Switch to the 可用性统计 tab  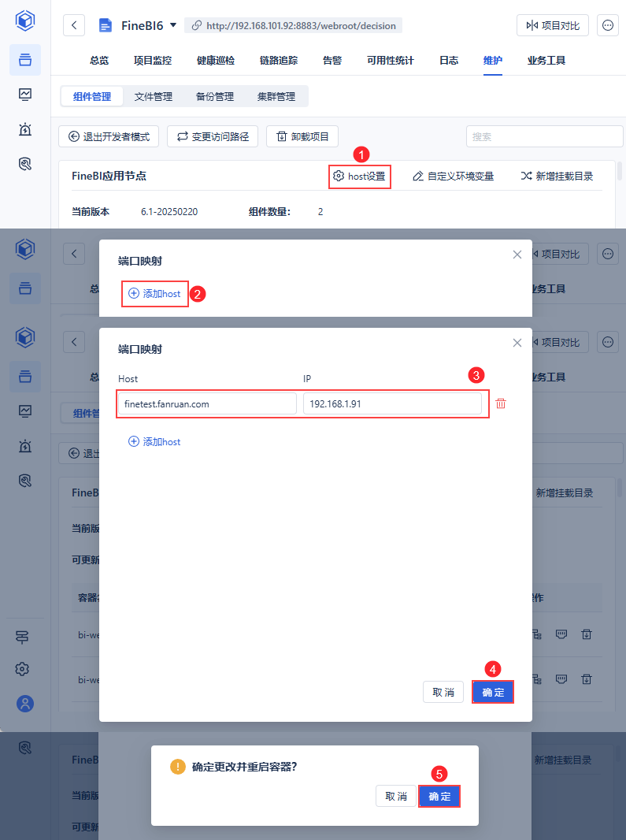pos(390,61)
